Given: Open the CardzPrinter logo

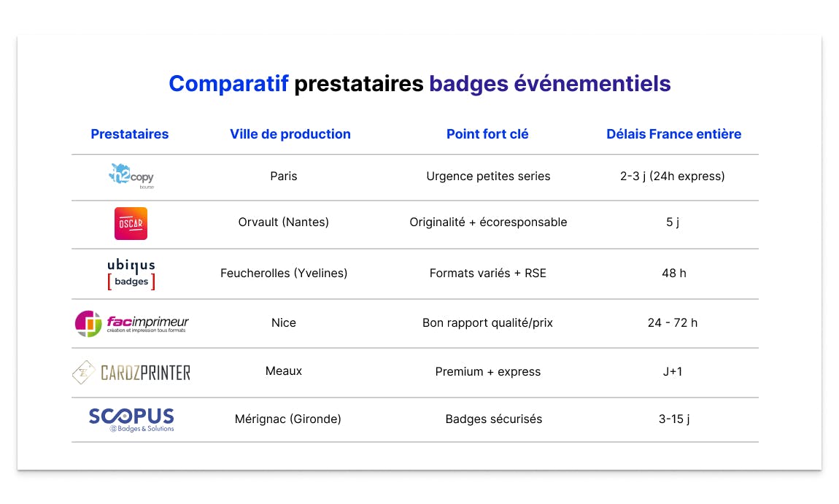Looking at the screenshot, I should (131, 372).
